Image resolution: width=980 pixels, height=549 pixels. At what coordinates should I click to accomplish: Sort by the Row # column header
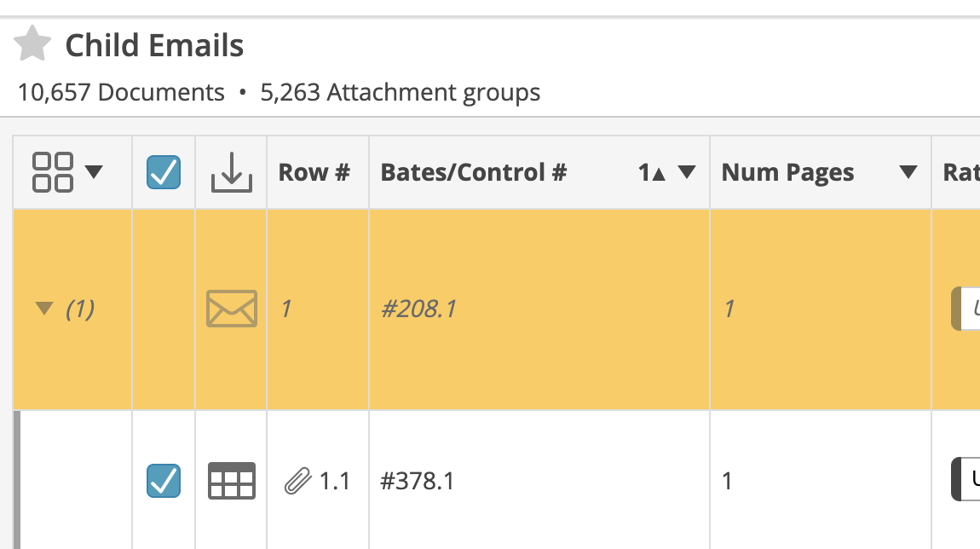(x=314, y=172)
